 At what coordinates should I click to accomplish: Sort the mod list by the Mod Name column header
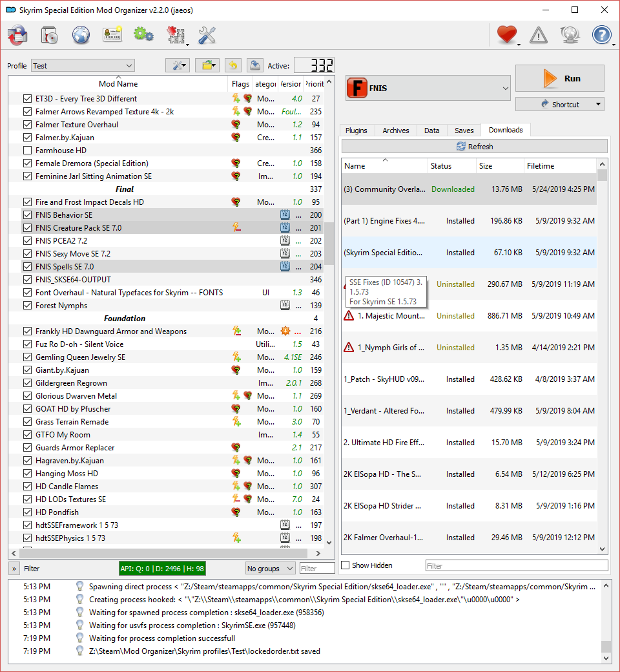point(118,83)
